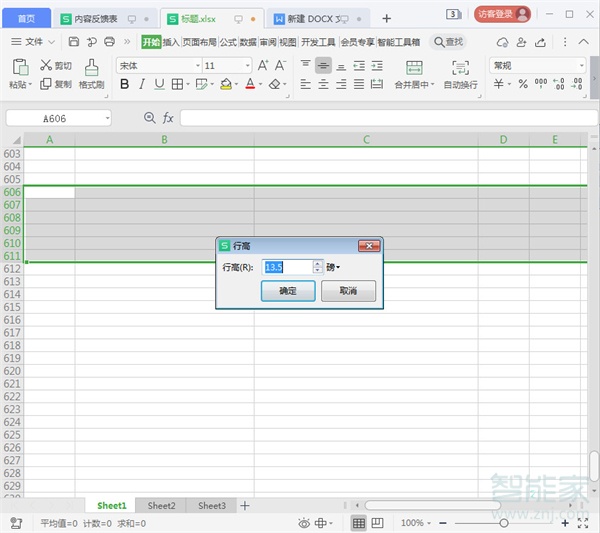This screenshot has width=600, height=533.
Task: Click the 行高 value input field
Action: point(286,267)
